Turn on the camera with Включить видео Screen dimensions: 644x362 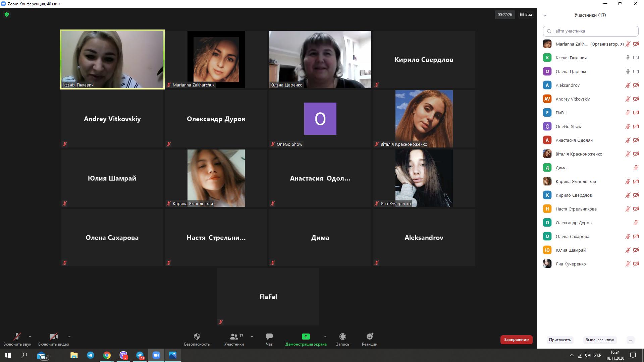pyautogui.click(x=53, y=337)
